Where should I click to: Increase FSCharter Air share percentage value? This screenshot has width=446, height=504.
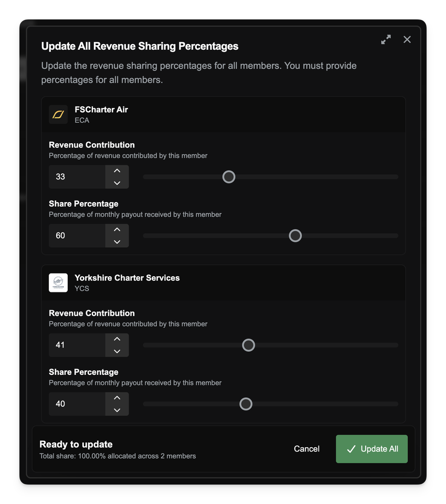117,230
